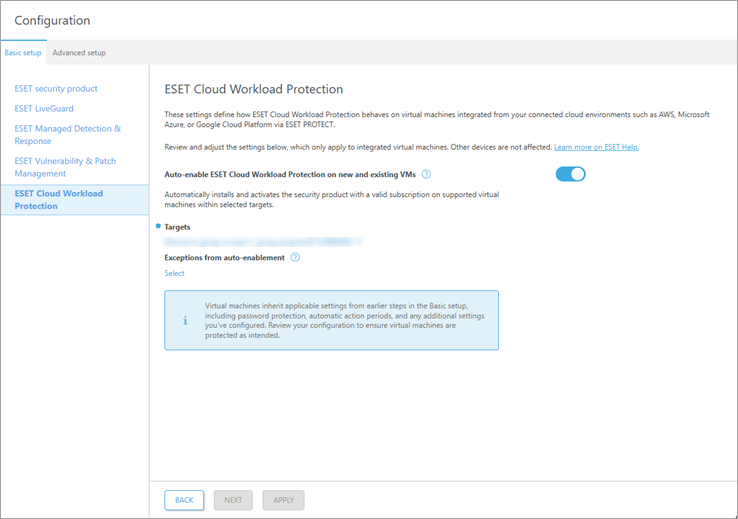Click Select under Exceptions from auto-enablement

pos(174,273)
